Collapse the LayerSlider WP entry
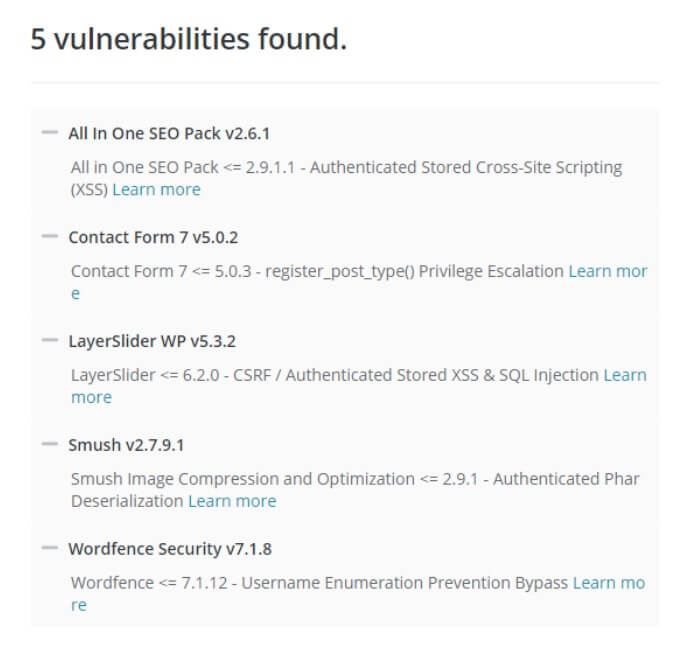The height and width of the screenshot is (650, 684). (x=50, y=340)
